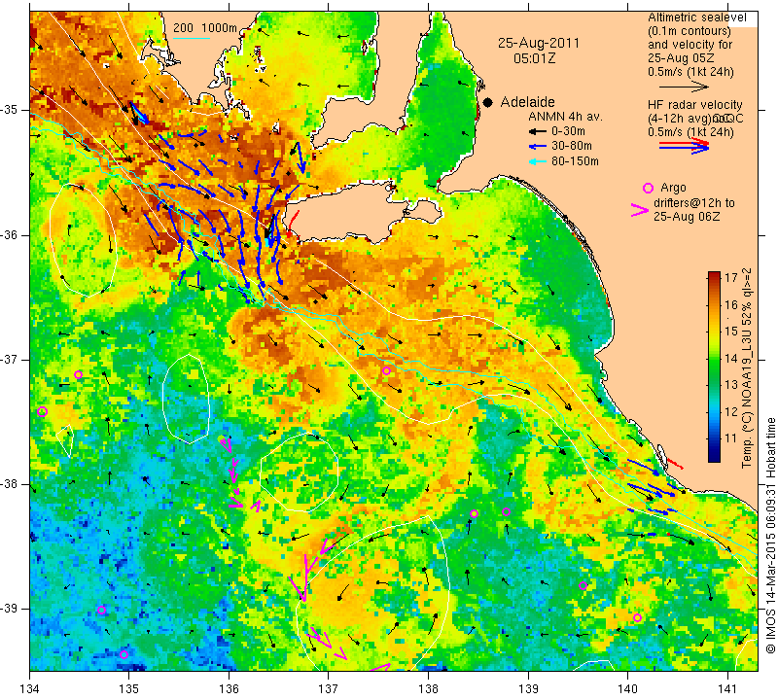Click the '0-30m' depth label
778x700 pixels.
[568, 131]
